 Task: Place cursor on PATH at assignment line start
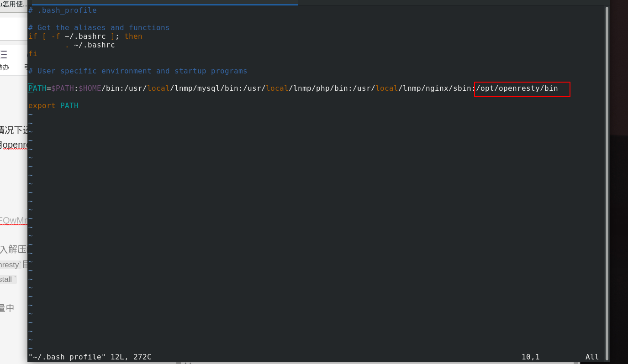[x=37, y=88]
